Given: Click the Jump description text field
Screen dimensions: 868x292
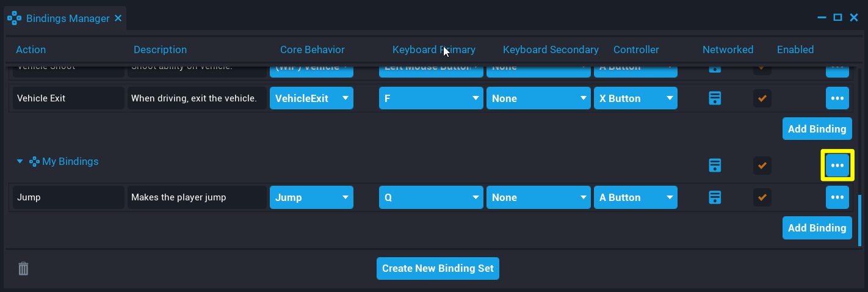Looking at the screenshot, I should pos(197,197).
